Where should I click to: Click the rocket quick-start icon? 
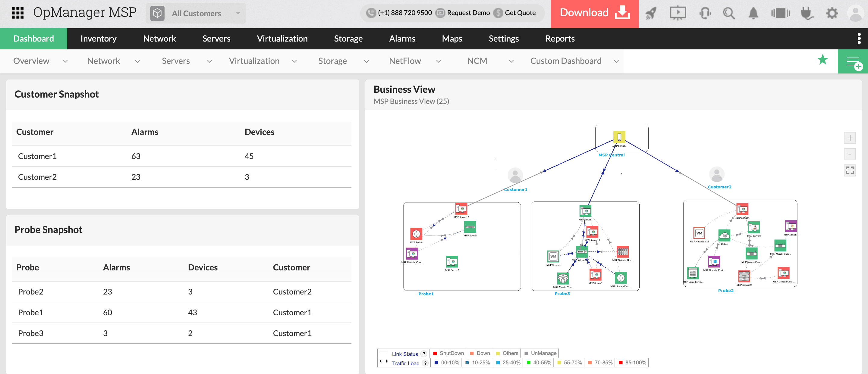(x=651, y=14)
